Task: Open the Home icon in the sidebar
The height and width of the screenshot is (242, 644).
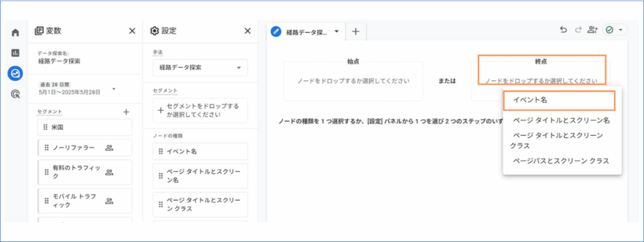Action: coord(15,33)
